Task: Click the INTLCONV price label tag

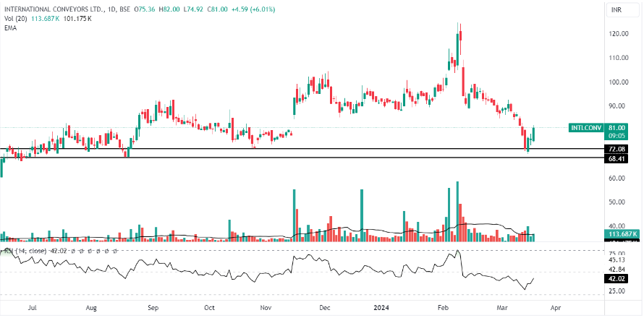Action: click(x=585, y=128)
